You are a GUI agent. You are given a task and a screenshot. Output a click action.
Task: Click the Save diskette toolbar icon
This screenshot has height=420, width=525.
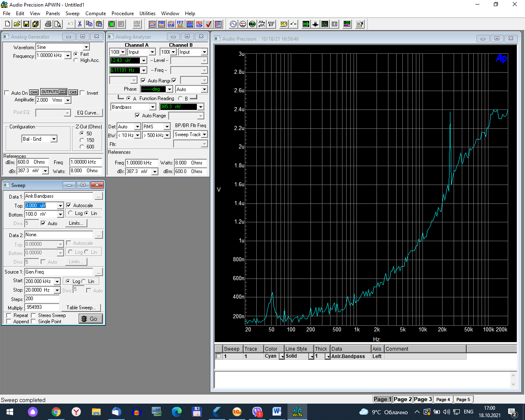(26, 24)
